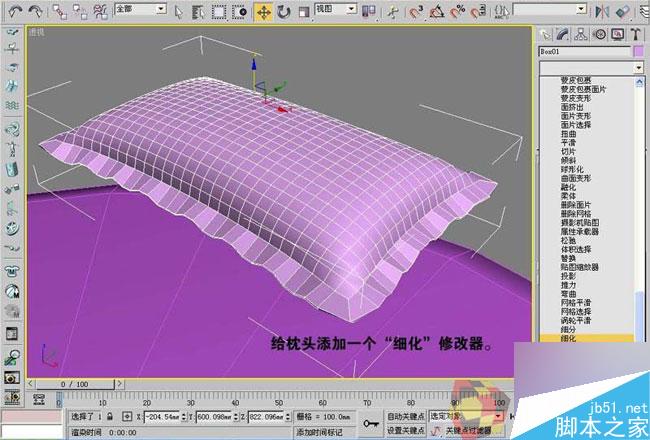Screen dimensions: 650x440
Task: Activate the Select and Move tool
Action: coord(264,12)
